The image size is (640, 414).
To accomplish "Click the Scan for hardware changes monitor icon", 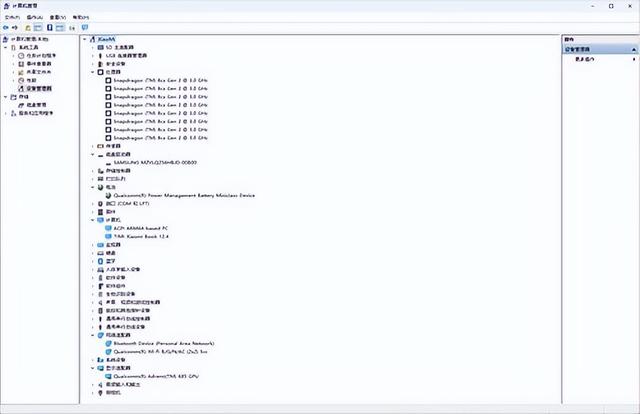I will click(x=84, y=28).
